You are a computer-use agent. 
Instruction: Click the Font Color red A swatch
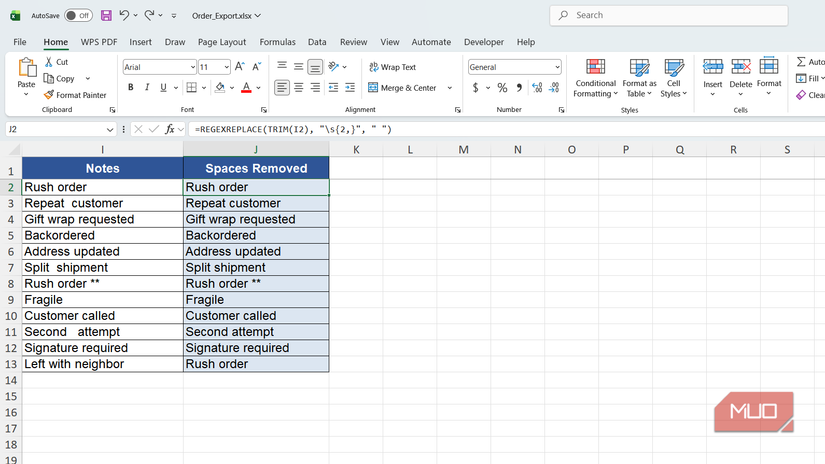point(246,87)
